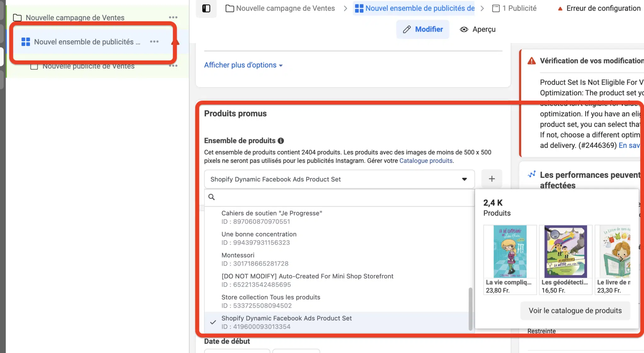The image size is (644, 353).
Task: Select Nouvelle campagne de Ventes in the tree
Action: point(75,18)
